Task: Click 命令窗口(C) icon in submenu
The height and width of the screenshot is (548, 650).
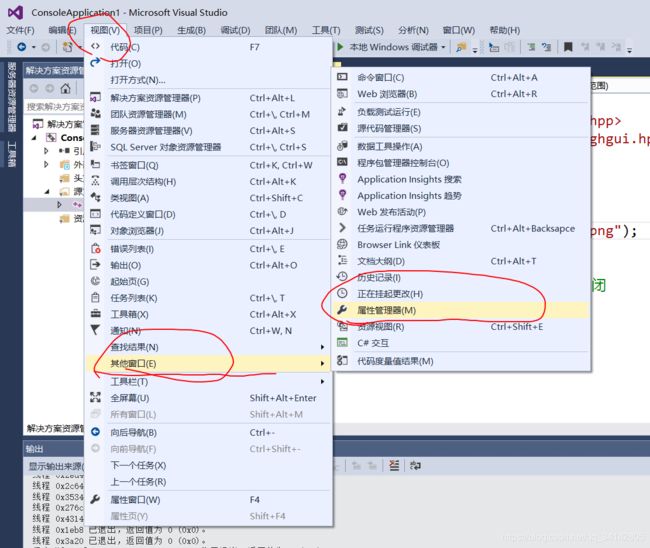Action: coord(342,77)
